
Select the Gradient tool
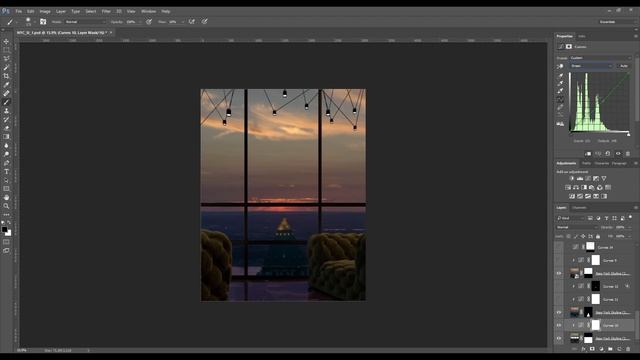[x=6, y=137]
